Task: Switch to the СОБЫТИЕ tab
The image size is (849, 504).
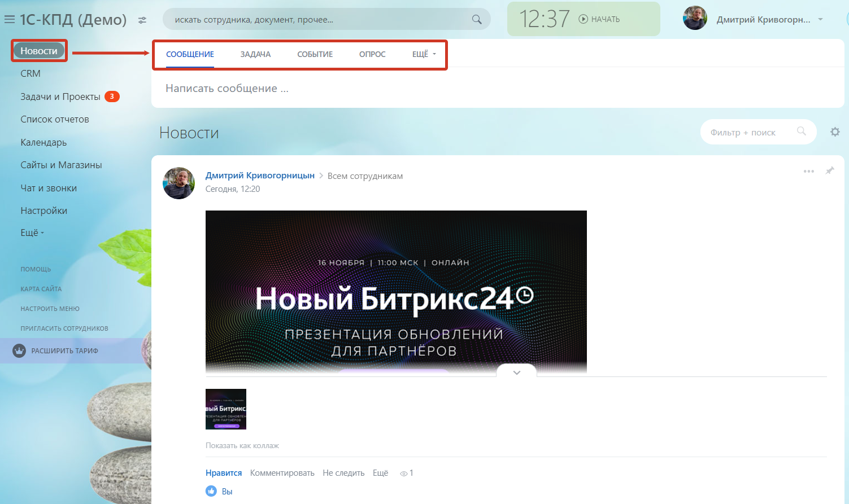Action: point(315,54)
